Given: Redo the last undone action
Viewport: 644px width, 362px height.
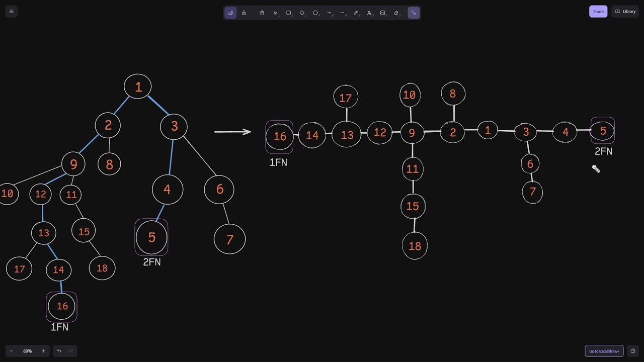Looking at the screenshot, I should pos(71,351).
